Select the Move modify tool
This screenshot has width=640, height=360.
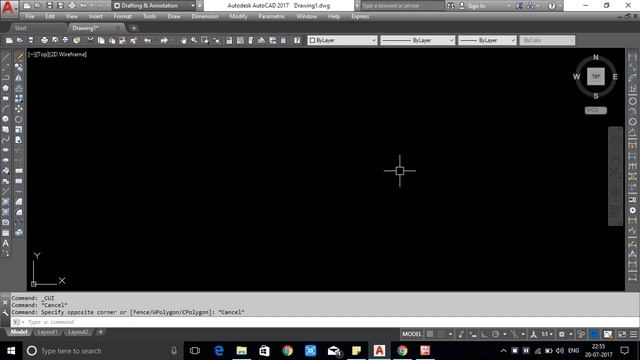[19, 109]
